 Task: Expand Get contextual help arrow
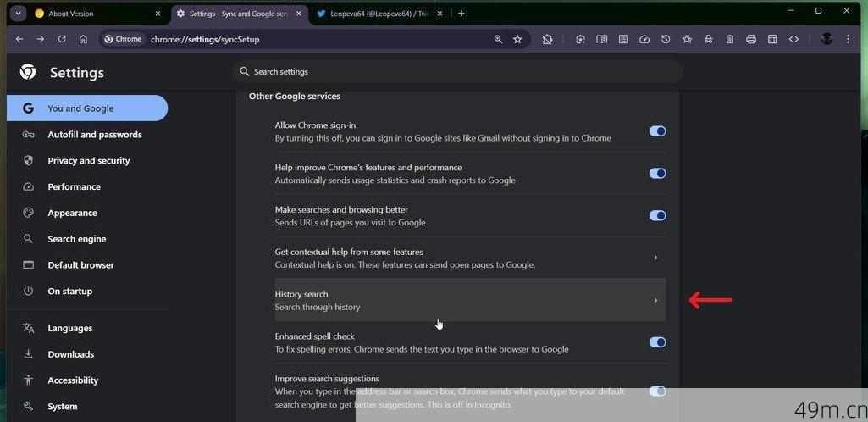coord(655,258)
